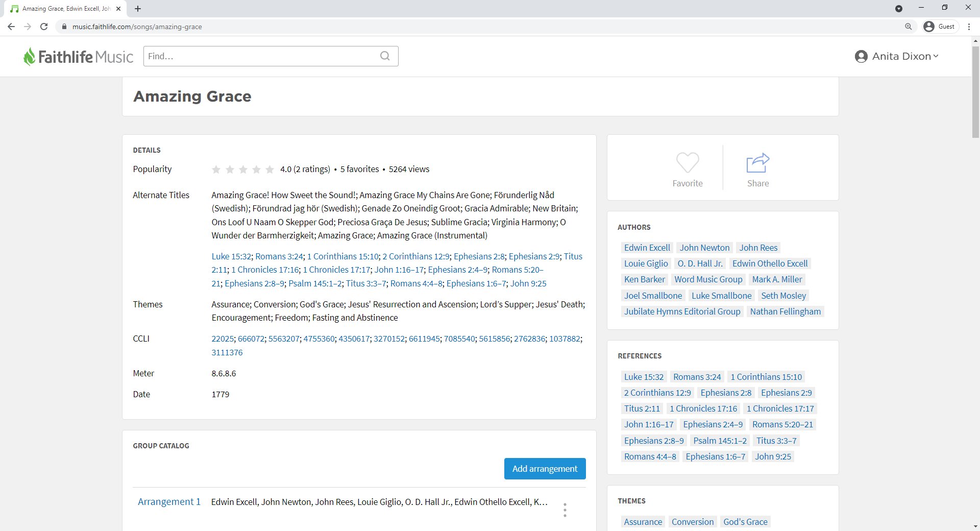Set rating to the fifth star
Viewport: 980px width, 531px height.
(270, 170)
